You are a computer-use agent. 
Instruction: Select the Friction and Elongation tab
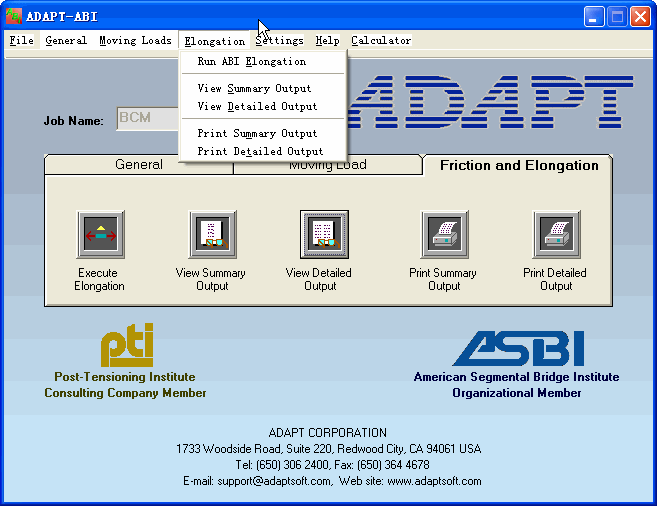tap(519, 165)
